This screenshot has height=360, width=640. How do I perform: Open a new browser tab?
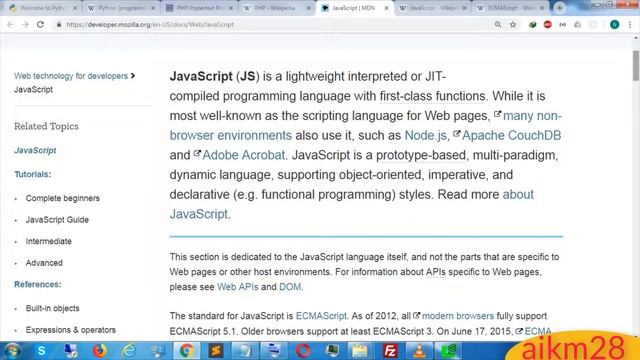(x=560, y=8)
